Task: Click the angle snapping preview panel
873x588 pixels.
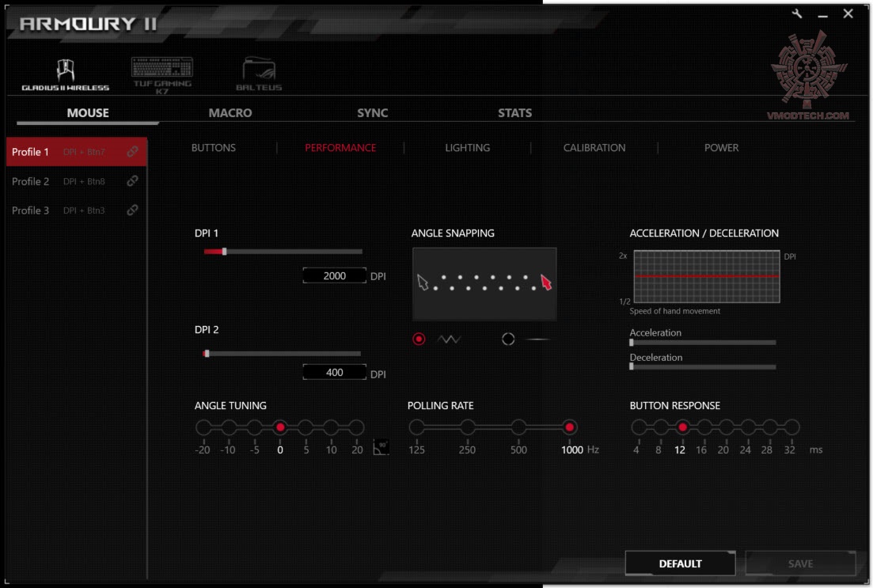Action: [x=484, y=284]
